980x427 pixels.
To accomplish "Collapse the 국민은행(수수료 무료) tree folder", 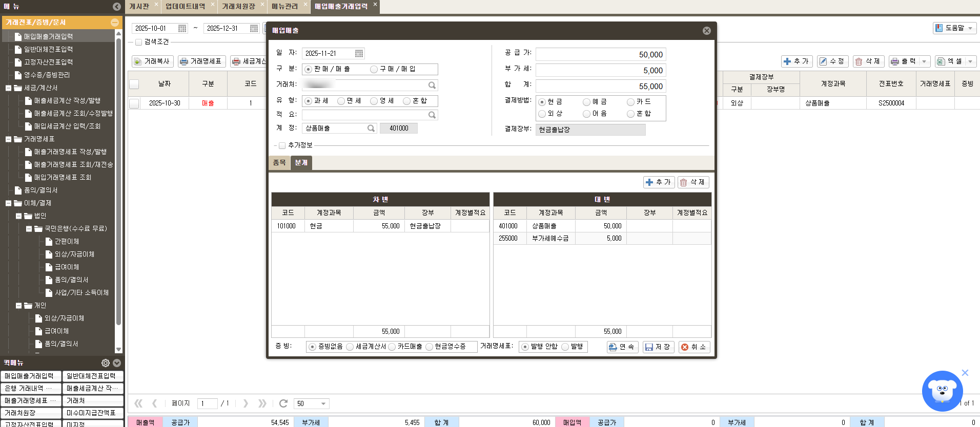I will coord(29,229).
